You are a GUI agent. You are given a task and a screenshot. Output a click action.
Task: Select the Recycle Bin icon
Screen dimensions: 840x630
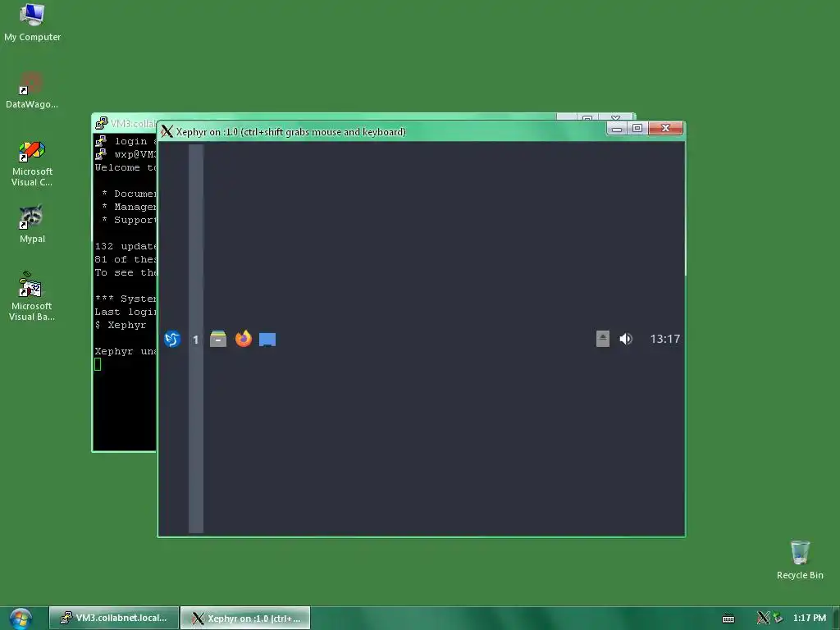click(x=799, y=559)
